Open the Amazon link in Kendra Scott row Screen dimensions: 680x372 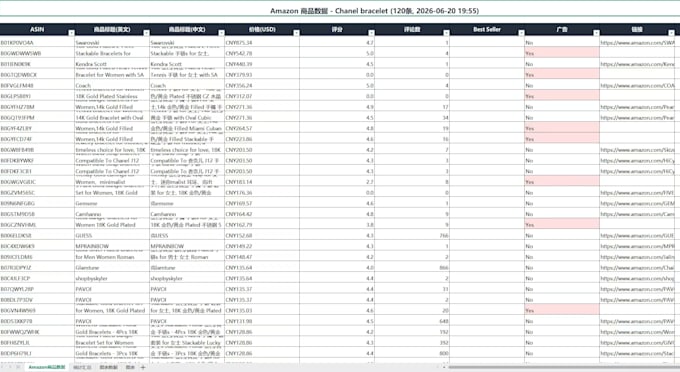(638, 64)
